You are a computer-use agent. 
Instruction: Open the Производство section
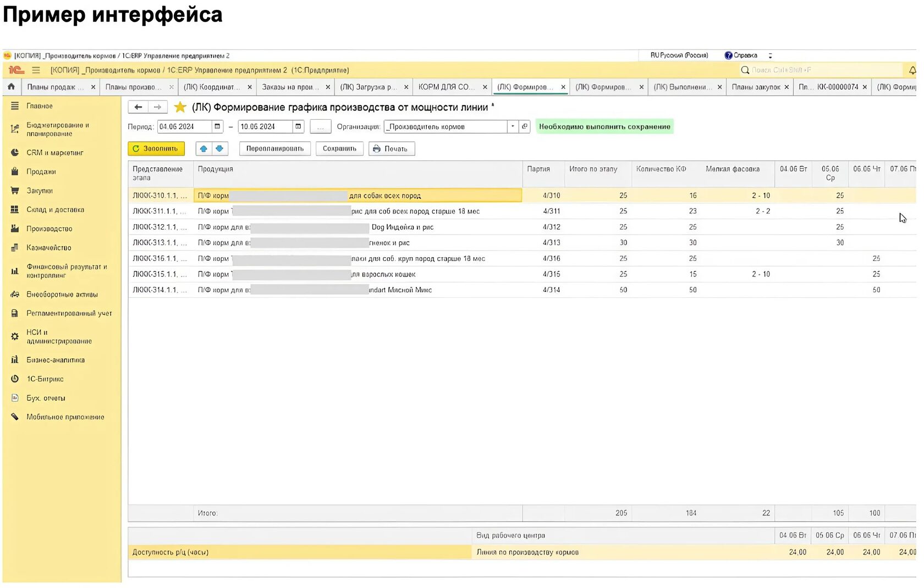click(50, 229)
